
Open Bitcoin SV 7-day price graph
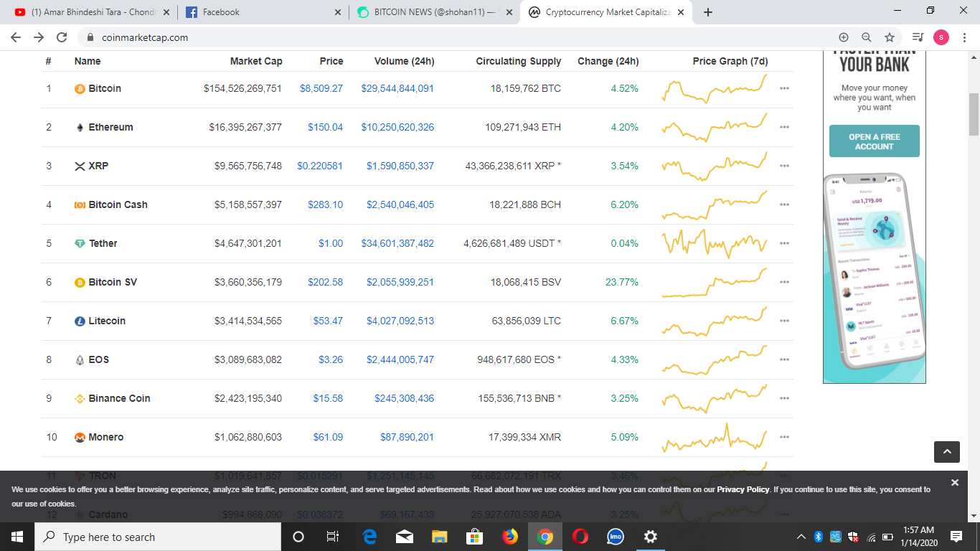[715, 283]
